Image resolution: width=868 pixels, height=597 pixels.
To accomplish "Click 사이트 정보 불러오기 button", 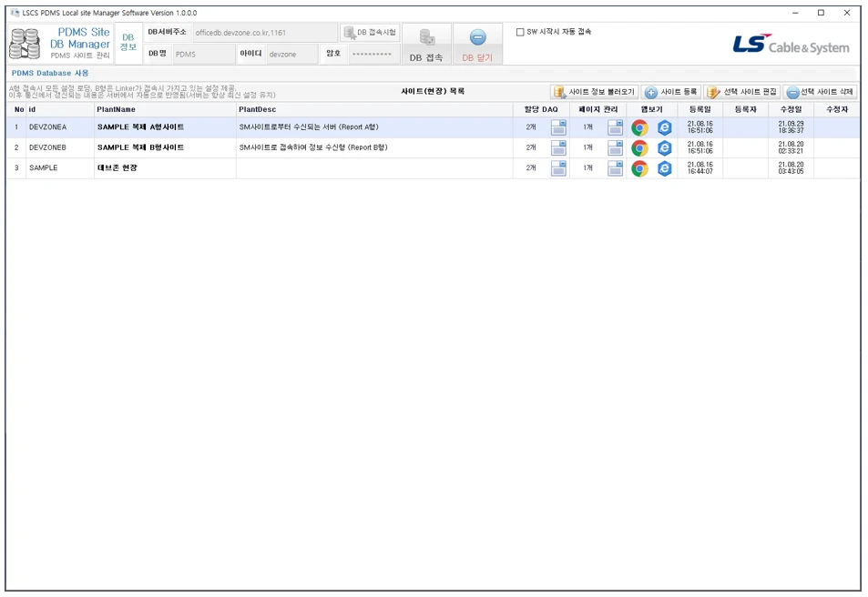I will click(595, 92).
